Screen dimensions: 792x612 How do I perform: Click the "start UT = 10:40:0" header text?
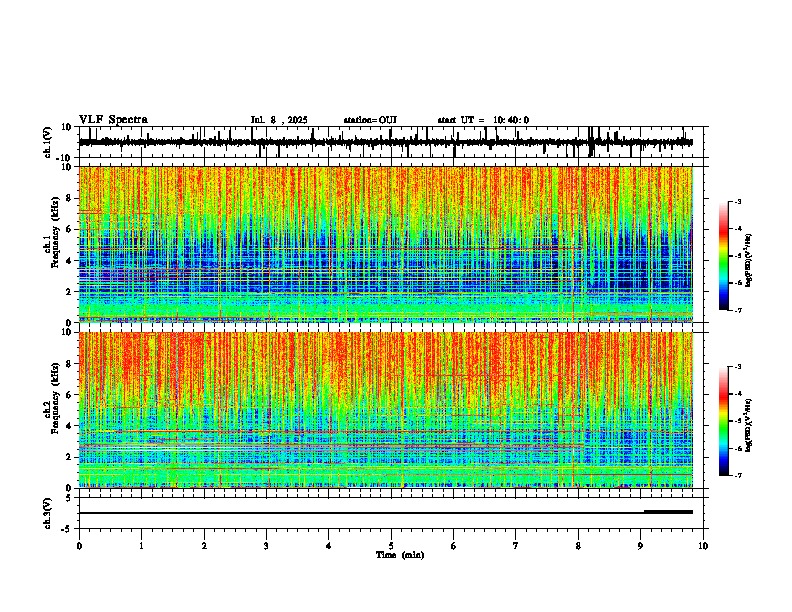click(483, 120)
